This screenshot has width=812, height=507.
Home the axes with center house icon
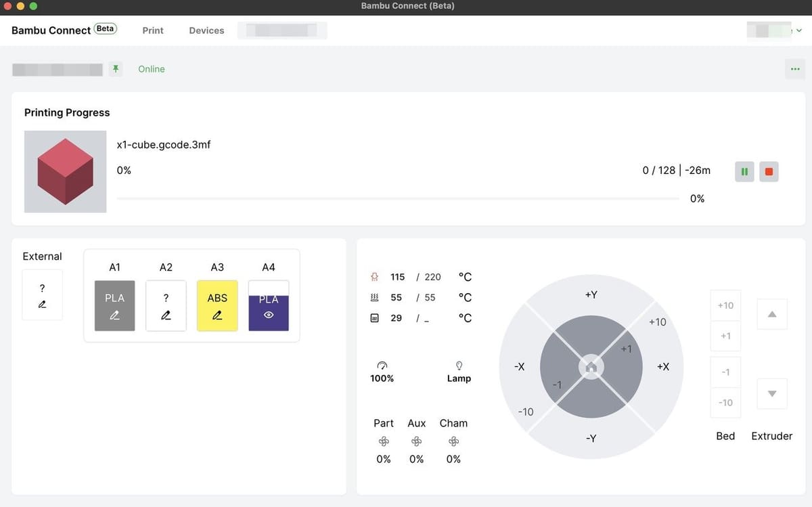pos(591,367)
